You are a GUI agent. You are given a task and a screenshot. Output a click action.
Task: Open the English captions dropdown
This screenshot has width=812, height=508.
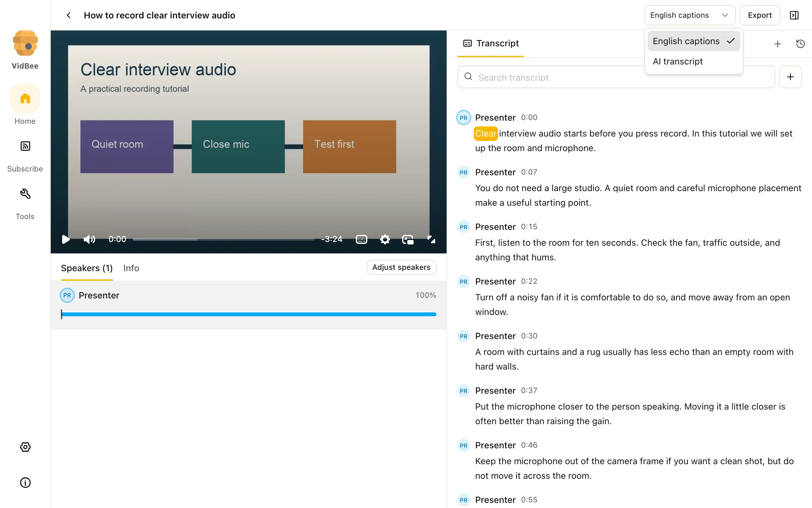(x=690, y=15)
